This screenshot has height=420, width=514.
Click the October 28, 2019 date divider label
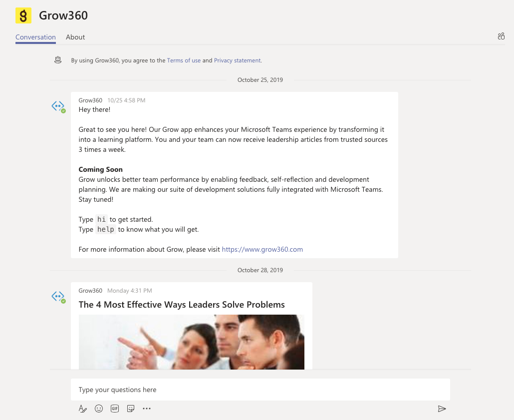coord(260,270)
